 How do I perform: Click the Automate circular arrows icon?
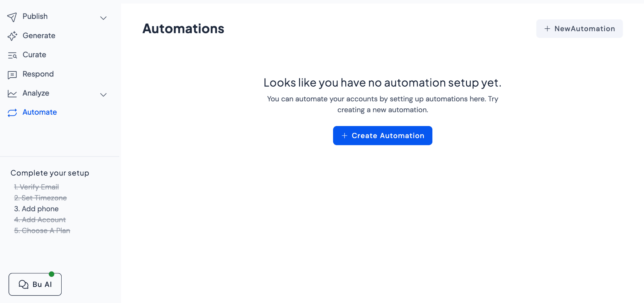13,113
